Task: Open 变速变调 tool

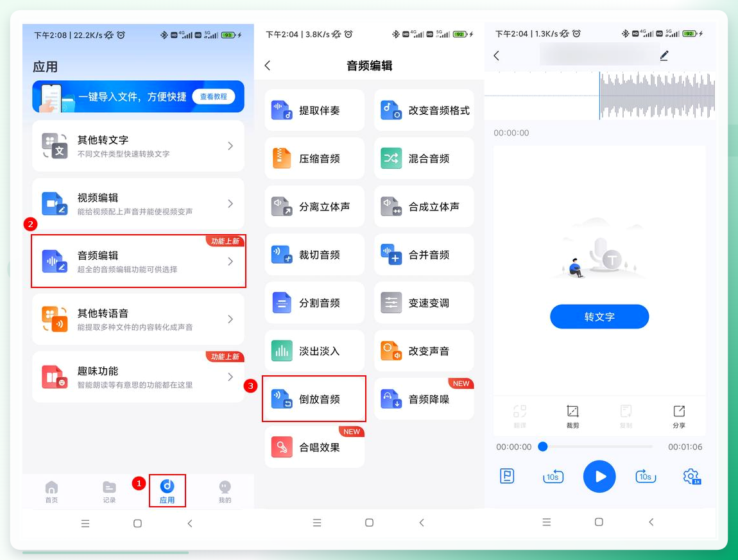Action: tap(424, 303)
